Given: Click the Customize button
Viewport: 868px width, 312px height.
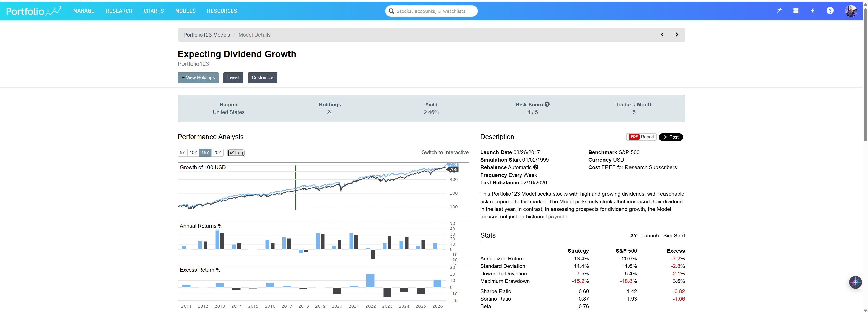Looking at the screenshot, I should [x=262, y=78].
